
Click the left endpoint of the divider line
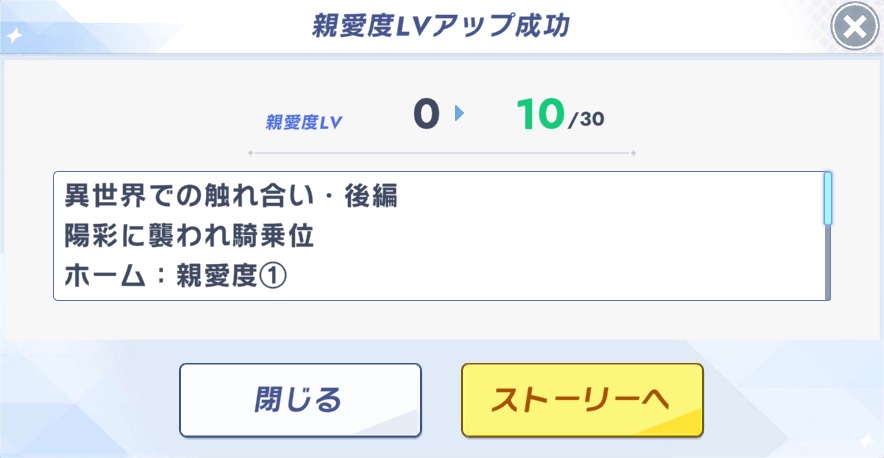[250, 154]
